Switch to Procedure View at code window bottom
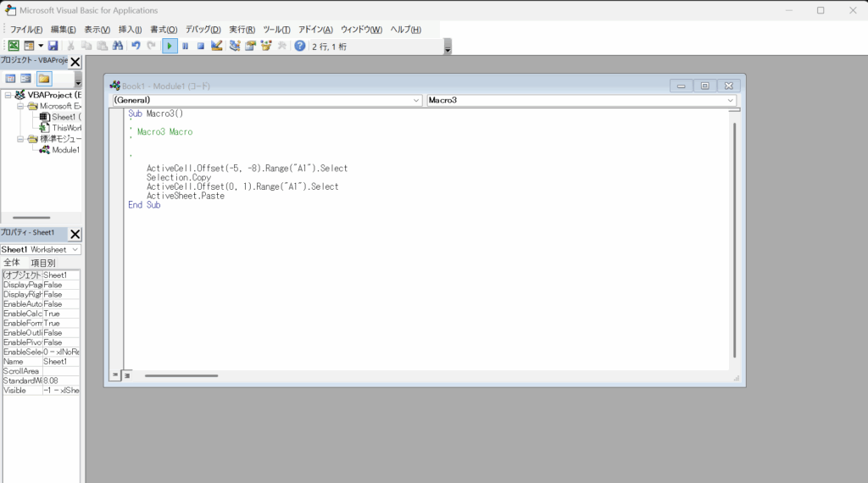Viewport: 868px width, 483px height. (115, 375)
